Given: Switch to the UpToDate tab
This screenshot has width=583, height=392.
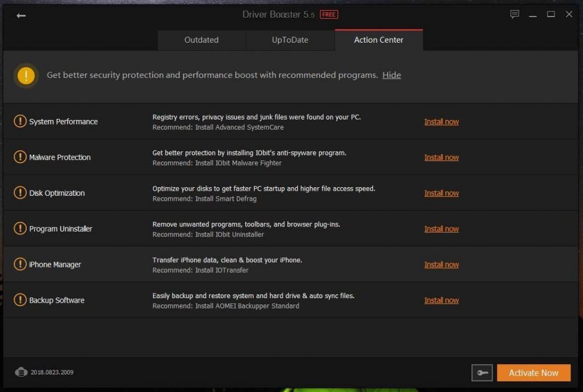Looking at the screenshot, I should click(x=290, y=40).
